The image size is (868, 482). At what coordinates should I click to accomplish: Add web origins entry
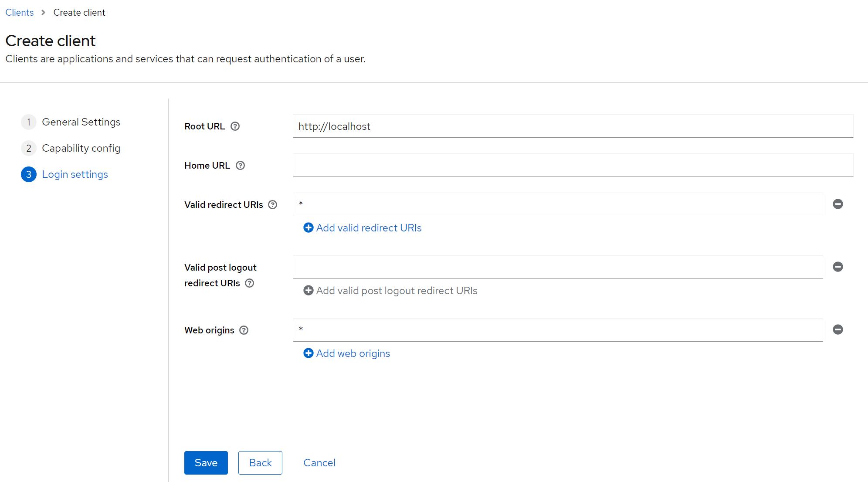coord(347,353)
